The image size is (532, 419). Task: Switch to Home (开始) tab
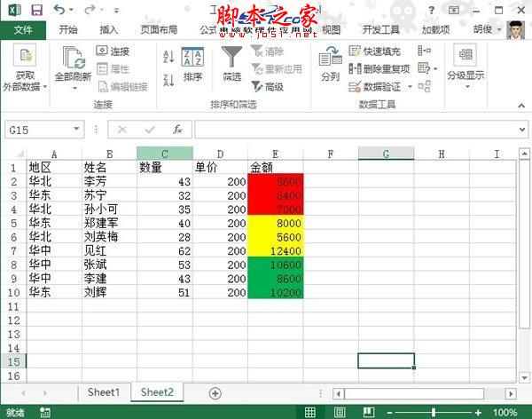pos(68,30)
